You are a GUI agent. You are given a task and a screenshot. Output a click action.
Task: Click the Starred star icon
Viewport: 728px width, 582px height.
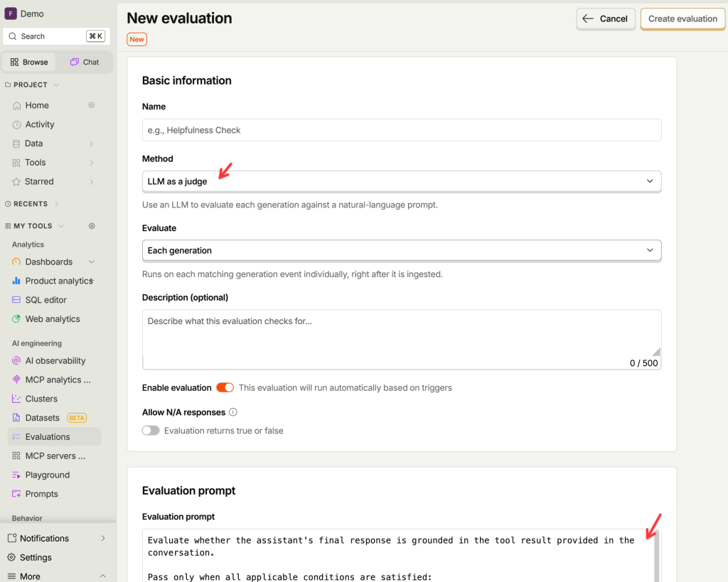point(16,181)
